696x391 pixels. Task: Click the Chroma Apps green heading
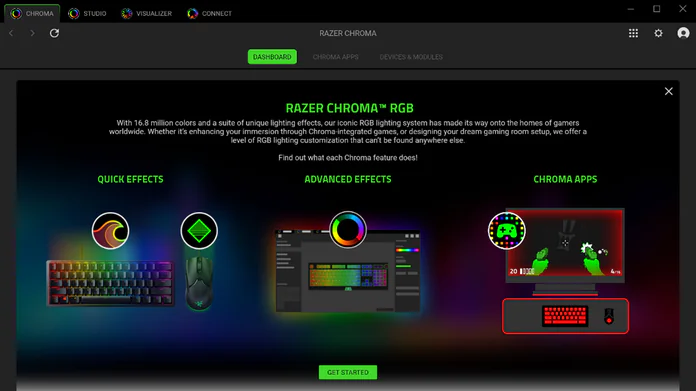[565, 179]
